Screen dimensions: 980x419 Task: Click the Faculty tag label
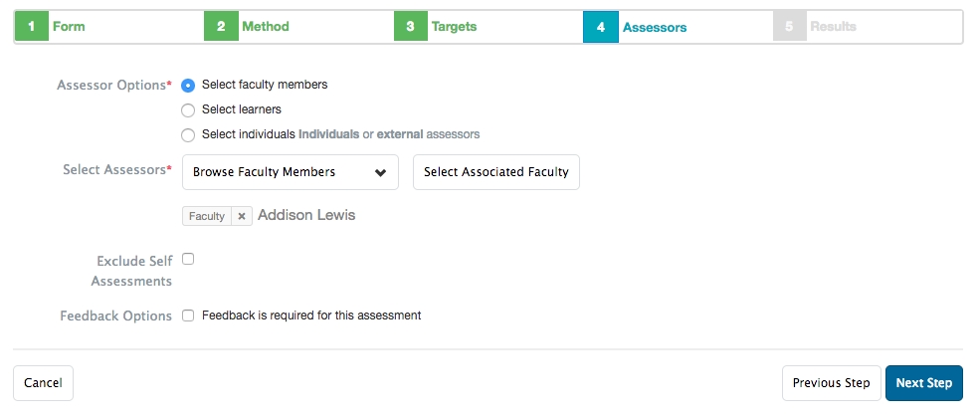pos(207,216)
